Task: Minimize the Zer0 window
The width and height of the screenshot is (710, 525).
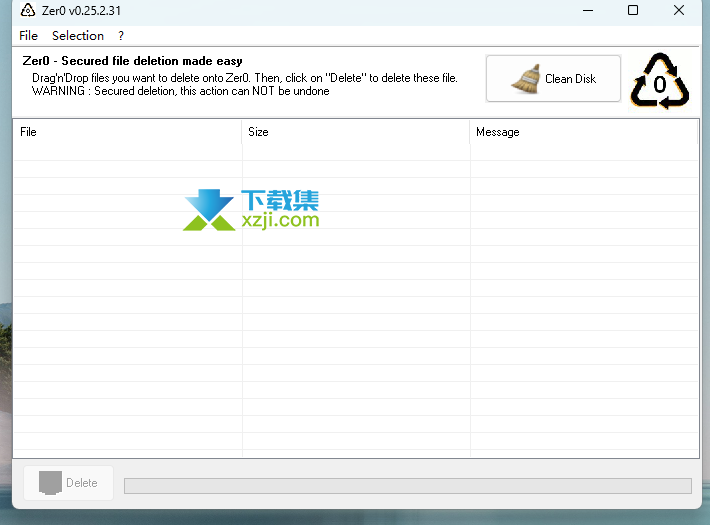Action: (x=588, y=10)
